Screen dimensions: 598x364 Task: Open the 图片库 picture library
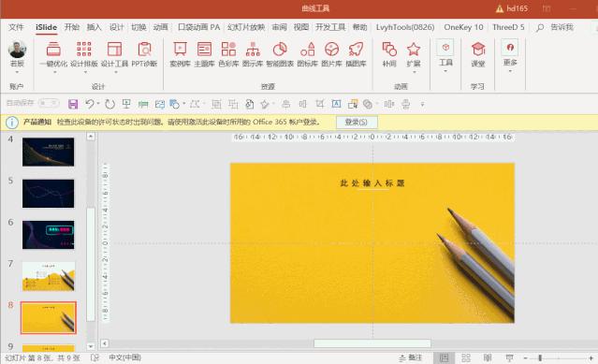coord(331,53)
